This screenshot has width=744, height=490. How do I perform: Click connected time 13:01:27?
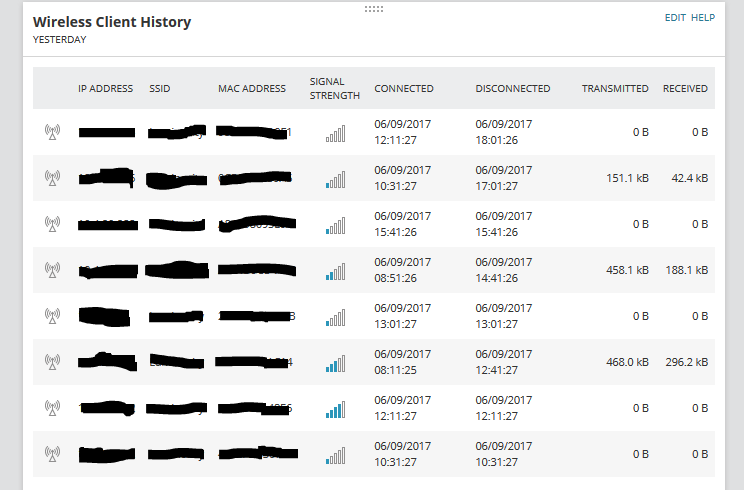point(395,324)
